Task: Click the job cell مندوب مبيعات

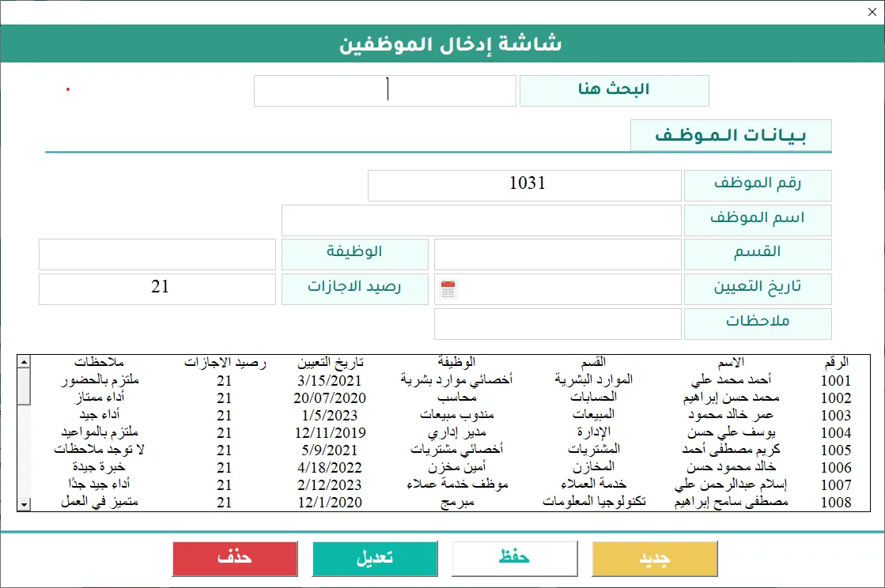Action: (456, 415)
